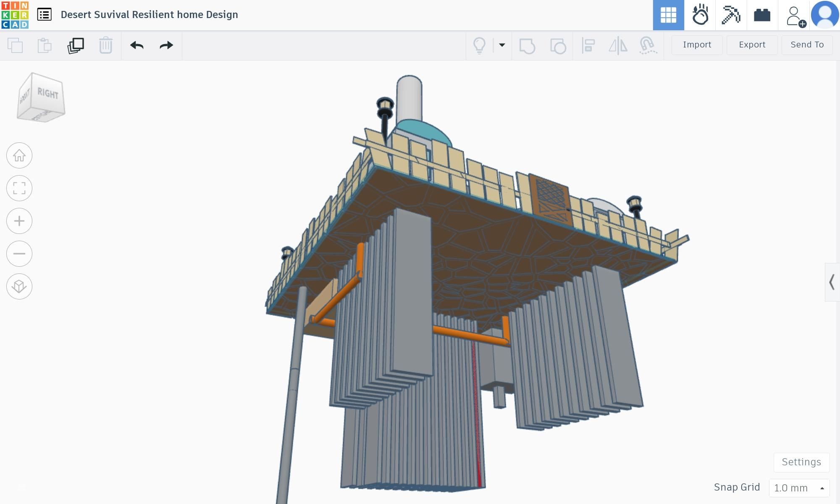Toggle show all lightbulb icon
Image resolution: width=840 pixels, height=504 pixels.
pos(479,45)
